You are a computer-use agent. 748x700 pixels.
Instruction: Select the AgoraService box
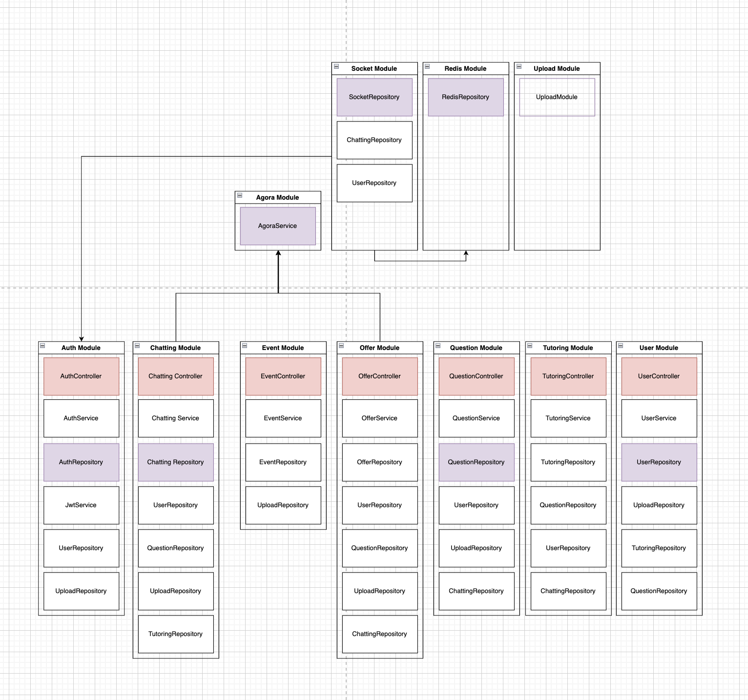point(278,226)
